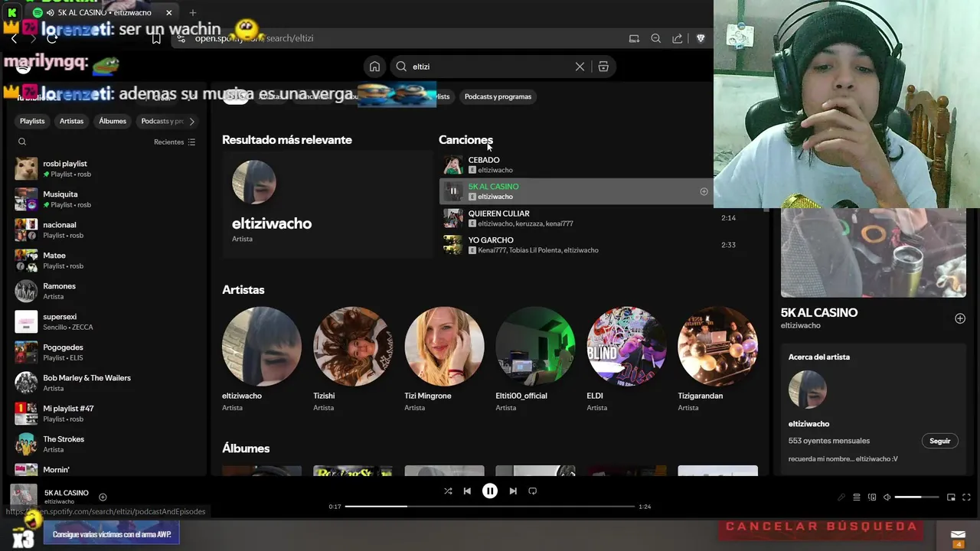
Task: Play the song CEBADO
Action: (x=453, y=165)
